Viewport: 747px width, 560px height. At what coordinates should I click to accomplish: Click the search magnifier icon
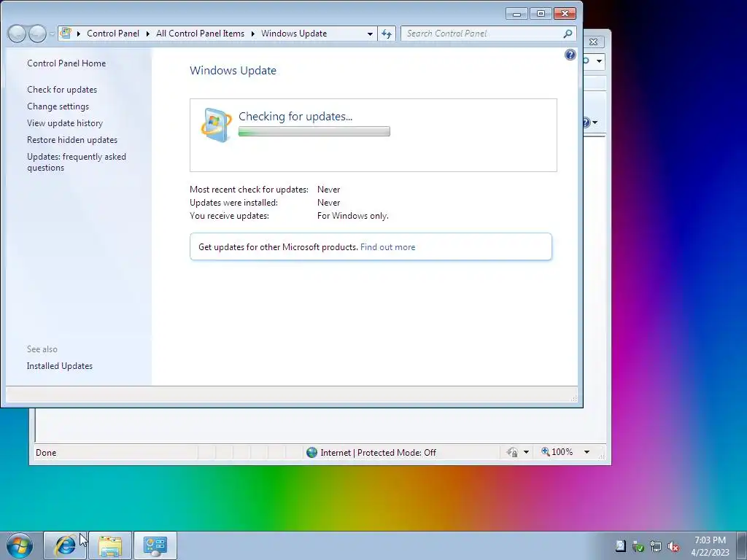[x=568, y=34]
